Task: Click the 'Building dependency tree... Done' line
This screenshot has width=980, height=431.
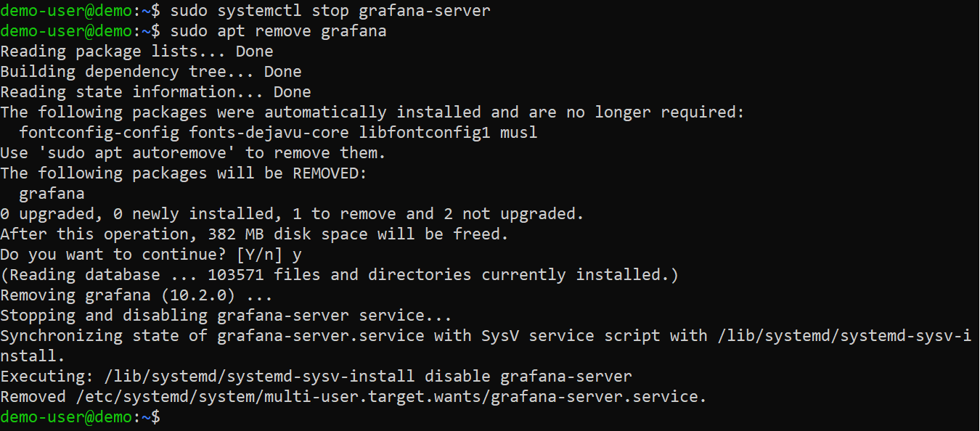Action: click(150, 72)
